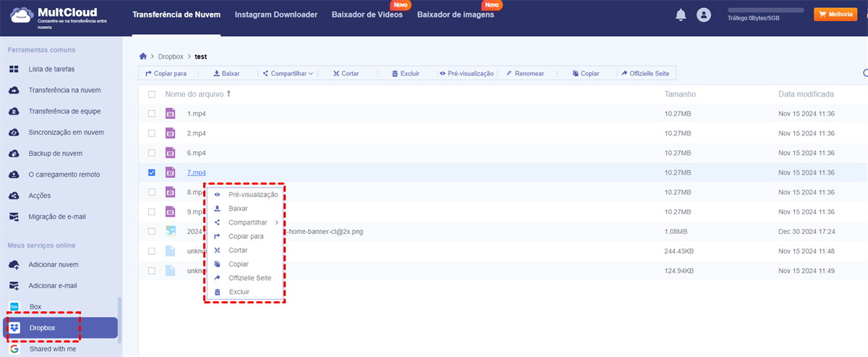Screen dimensions: 868x357
Task: Click the Adicionar e-mail icon
Action: pyautogui.click(x=14, y=285)
